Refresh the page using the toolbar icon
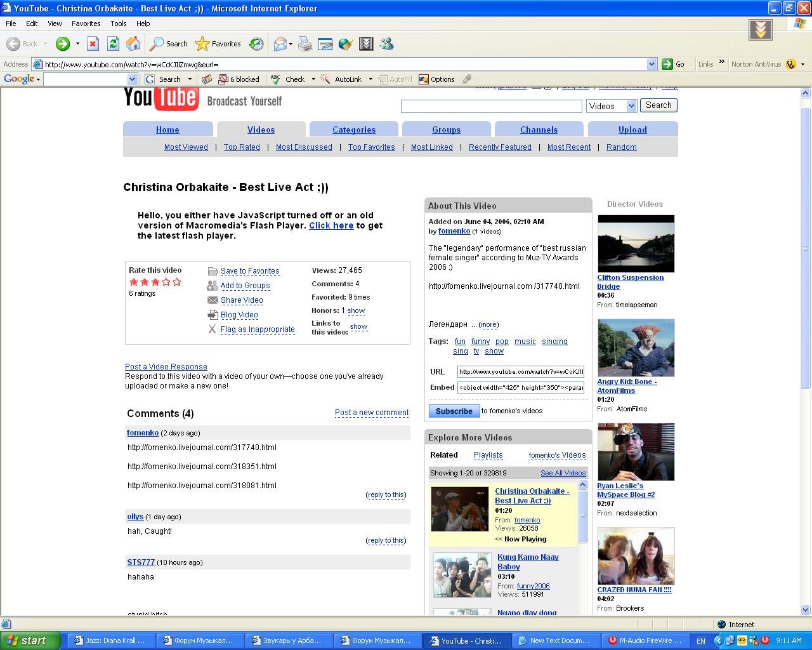 point(113,44)
